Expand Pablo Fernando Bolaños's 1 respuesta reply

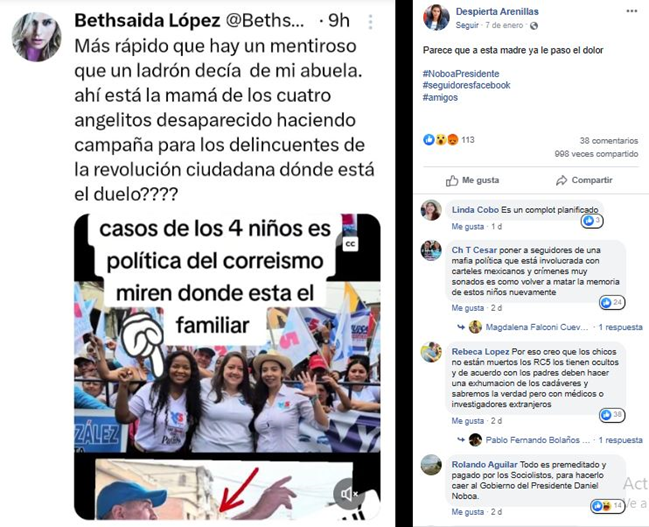(620, 440)
